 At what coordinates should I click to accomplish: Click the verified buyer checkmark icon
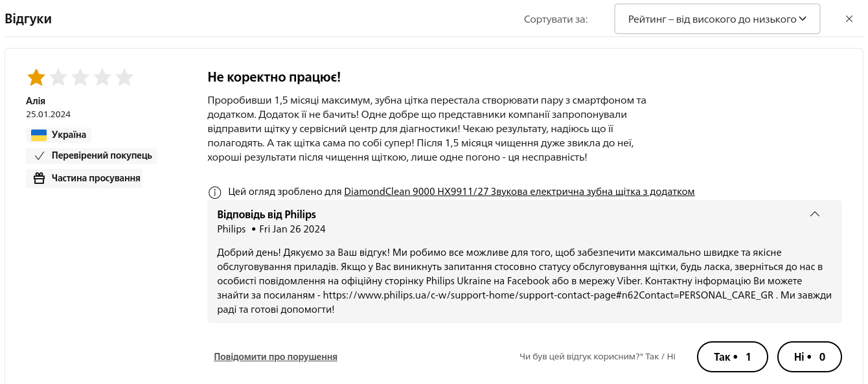(39, 156)
